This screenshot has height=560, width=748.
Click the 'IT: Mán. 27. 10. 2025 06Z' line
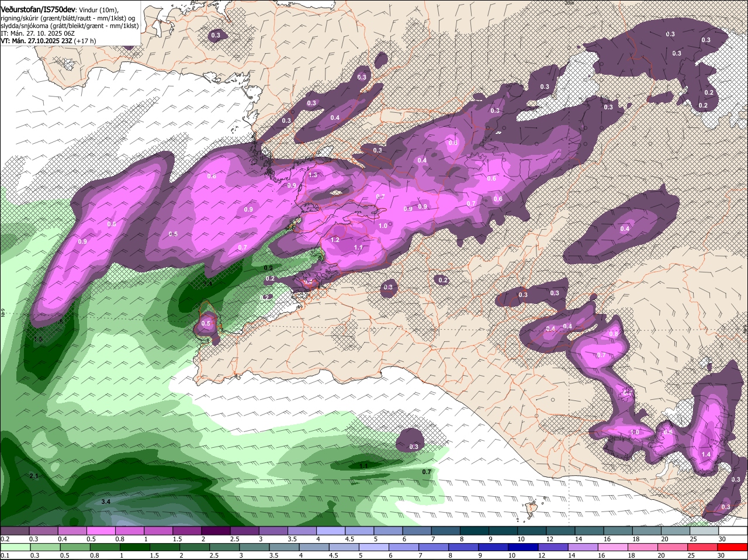pyautogui.click(x=38, y=33)
